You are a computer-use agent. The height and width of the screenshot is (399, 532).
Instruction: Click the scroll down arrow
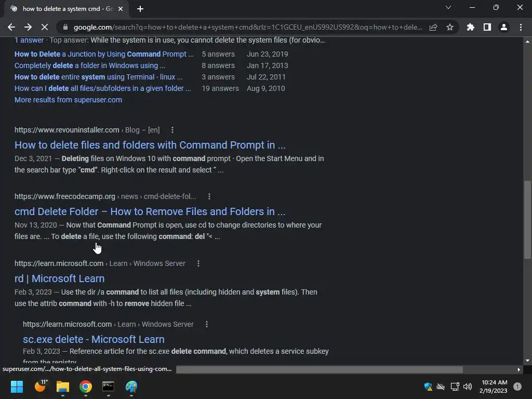coord(527,361)
